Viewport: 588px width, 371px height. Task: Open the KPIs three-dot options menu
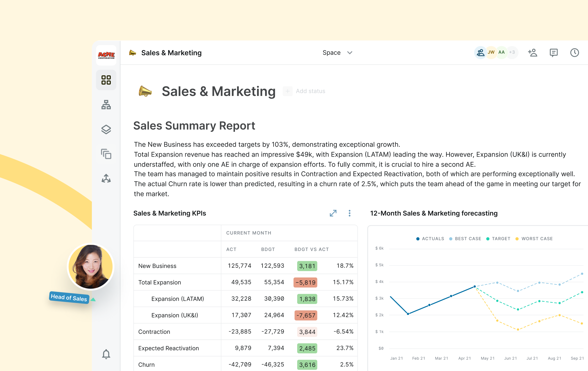pos(349,213)
